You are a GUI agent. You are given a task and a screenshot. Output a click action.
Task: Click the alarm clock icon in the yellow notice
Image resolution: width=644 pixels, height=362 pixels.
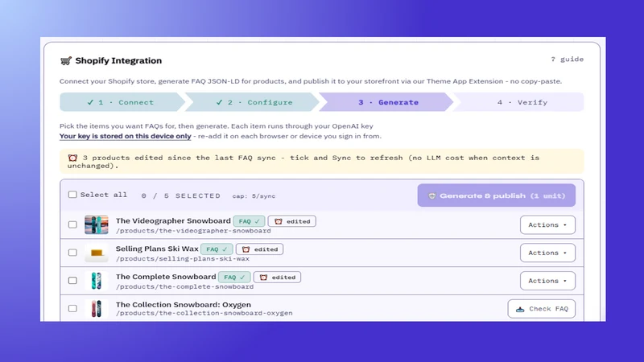click(x=72, y=158)
